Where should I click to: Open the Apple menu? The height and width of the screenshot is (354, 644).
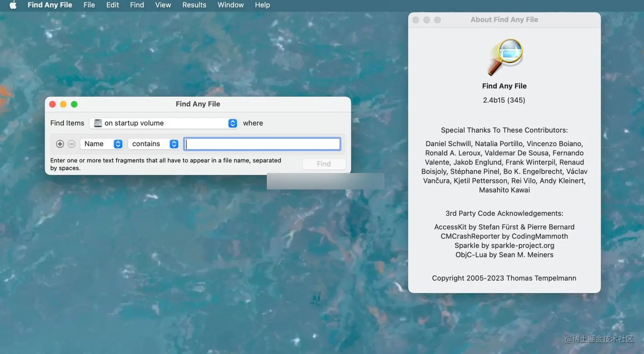click(13, 5)
